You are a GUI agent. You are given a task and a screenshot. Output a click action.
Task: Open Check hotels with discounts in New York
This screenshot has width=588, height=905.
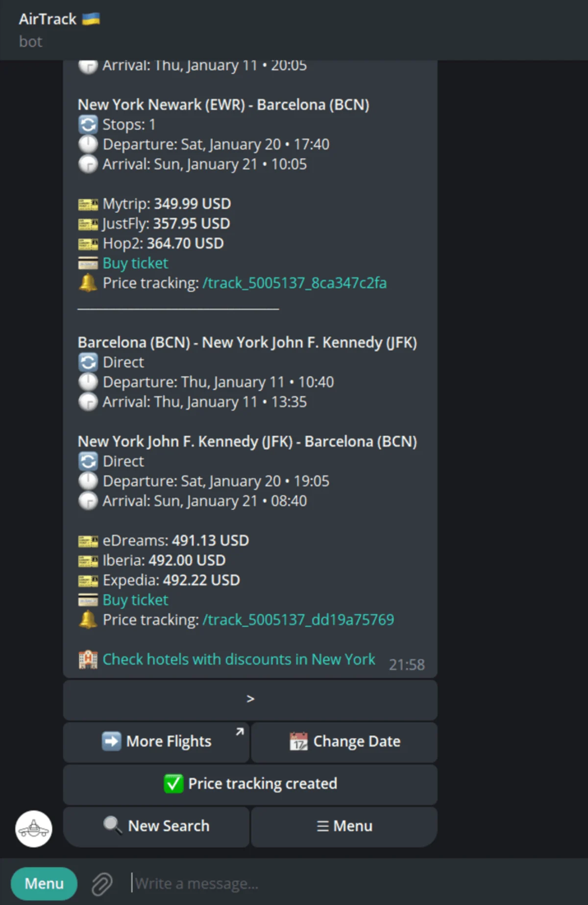tap(239, 659)
